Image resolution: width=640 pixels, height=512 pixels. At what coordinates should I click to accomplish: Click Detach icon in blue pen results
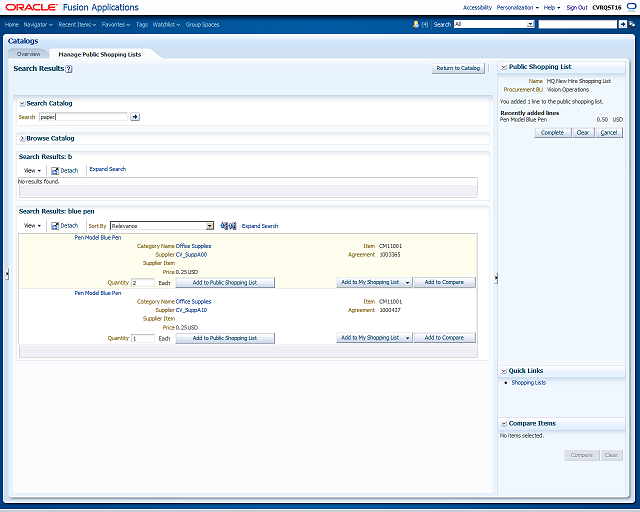click(55, 226)
